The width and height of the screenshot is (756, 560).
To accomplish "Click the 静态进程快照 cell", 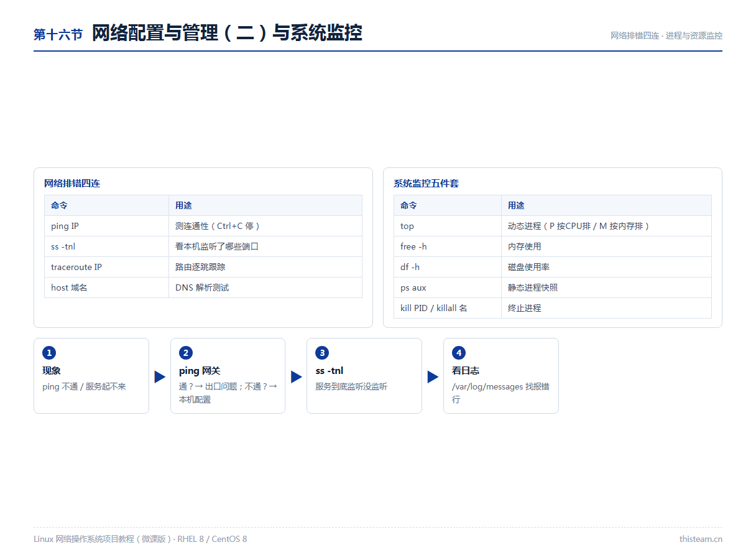I will (x=606, y=287).
